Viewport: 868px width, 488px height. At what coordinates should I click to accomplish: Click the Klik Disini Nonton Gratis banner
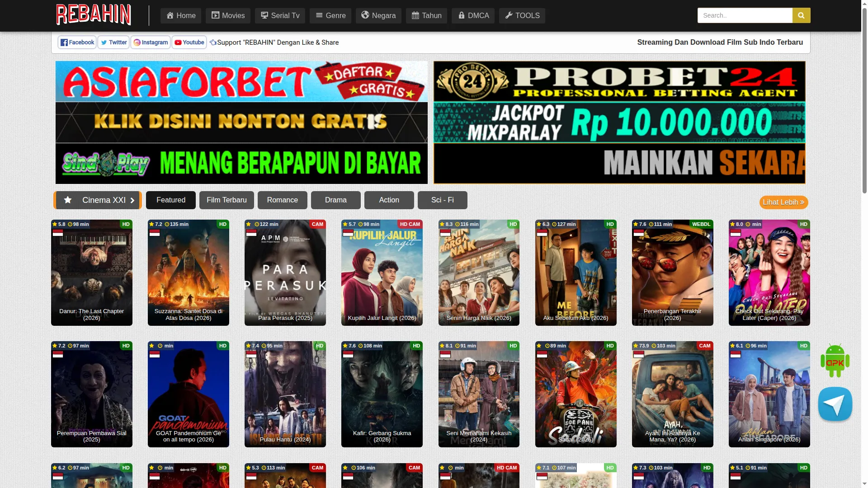[241, 122]
